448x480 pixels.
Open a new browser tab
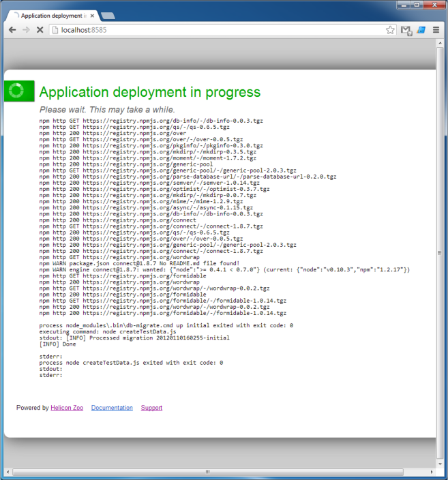click(108, 15)
